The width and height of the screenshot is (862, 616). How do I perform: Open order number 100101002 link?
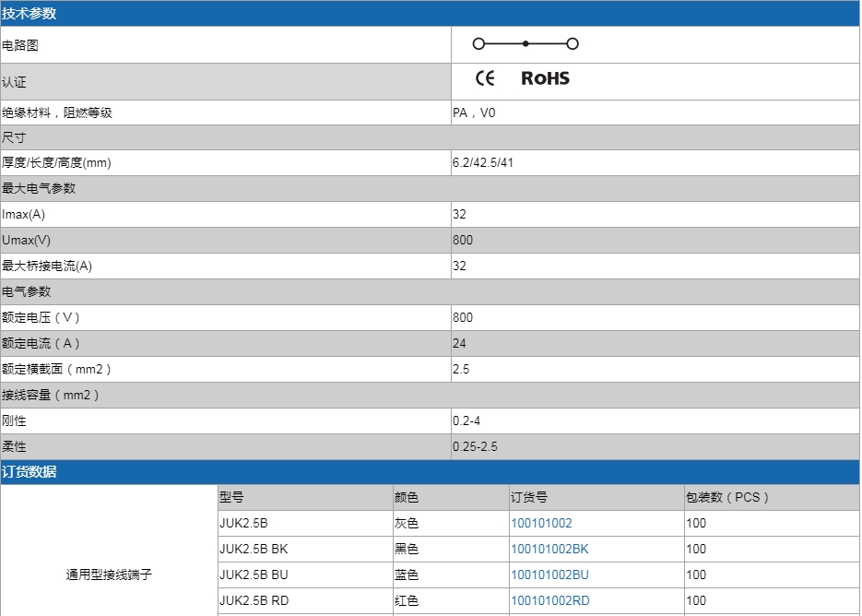541,524
